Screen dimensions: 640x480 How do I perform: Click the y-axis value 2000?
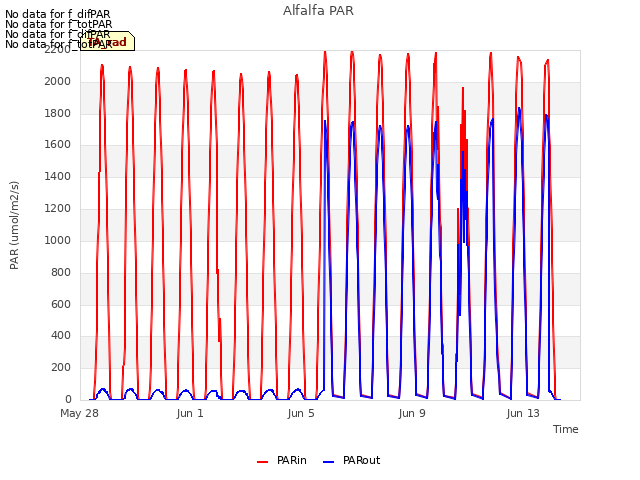coord(58,82)
